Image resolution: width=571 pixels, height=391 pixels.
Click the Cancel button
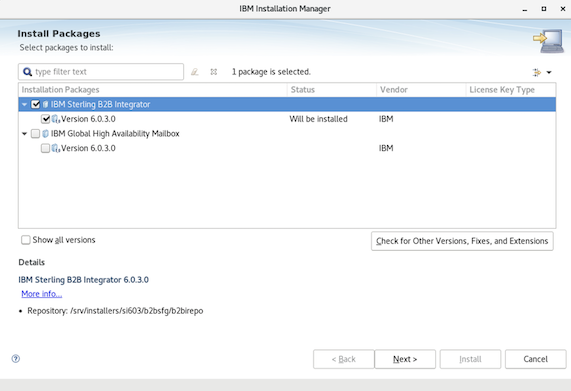pos(535,359)
